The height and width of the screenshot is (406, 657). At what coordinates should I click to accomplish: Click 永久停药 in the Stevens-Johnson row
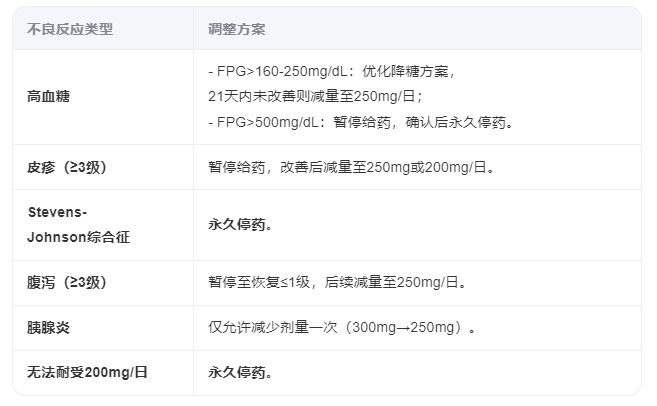pyautogui.click(x=239, y=225)
